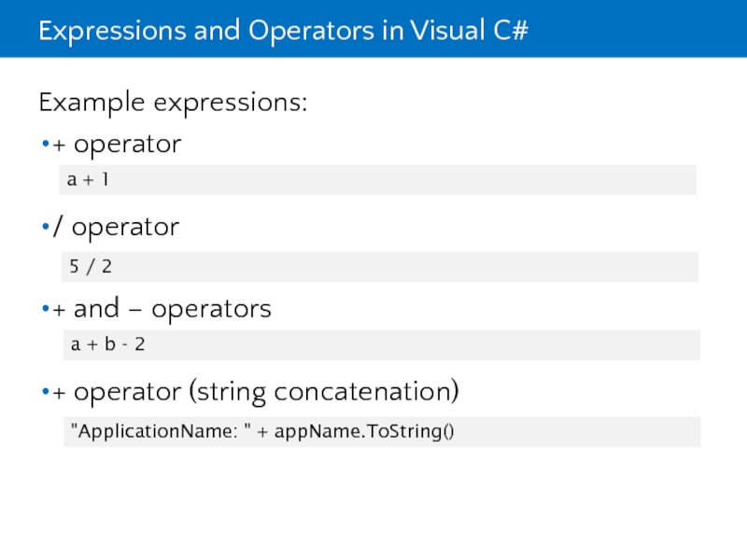
Task: Click the bullet dot before "/ operator"
Action: (45, 228)
